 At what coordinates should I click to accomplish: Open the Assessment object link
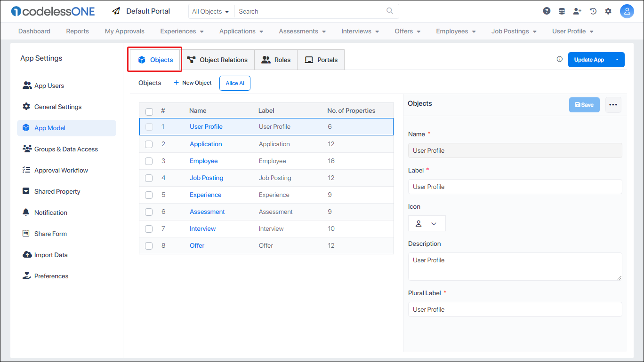click(207, 212)
